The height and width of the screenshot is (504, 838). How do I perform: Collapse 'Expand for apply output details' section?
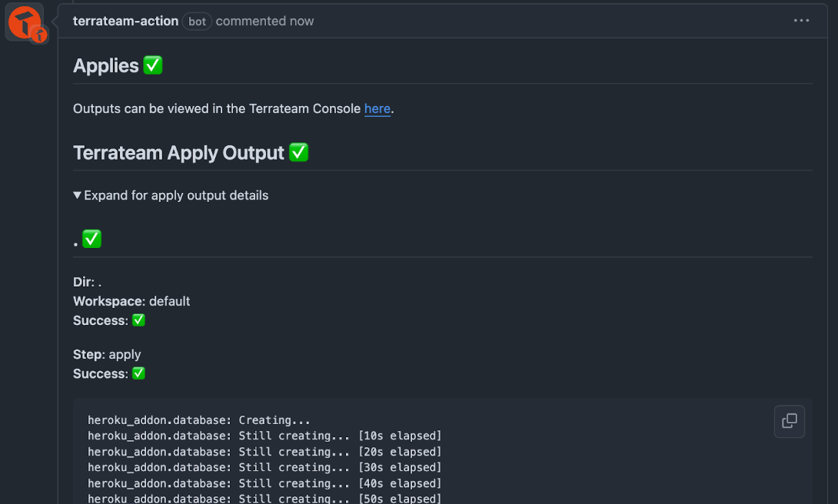171,195
